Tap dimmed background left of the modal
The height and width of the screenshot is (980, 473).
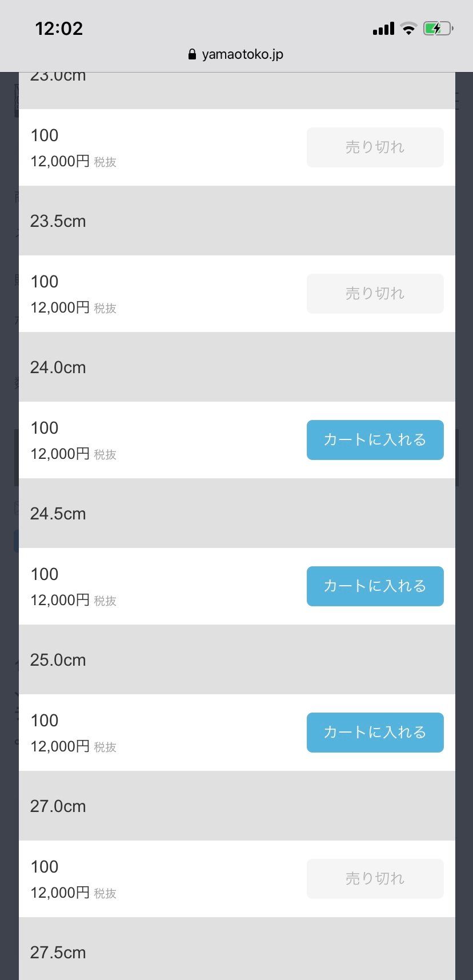[x=9, y=514]
